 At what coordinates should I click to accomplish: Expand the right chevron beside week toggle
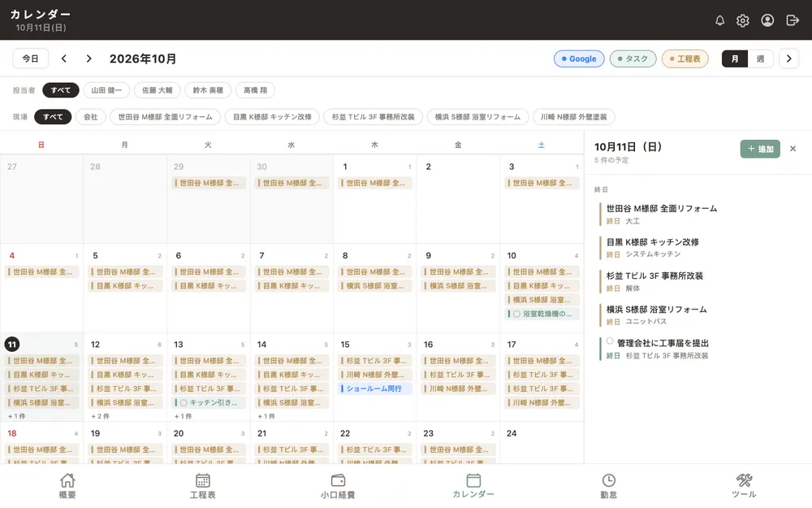(x=788, y=59)
